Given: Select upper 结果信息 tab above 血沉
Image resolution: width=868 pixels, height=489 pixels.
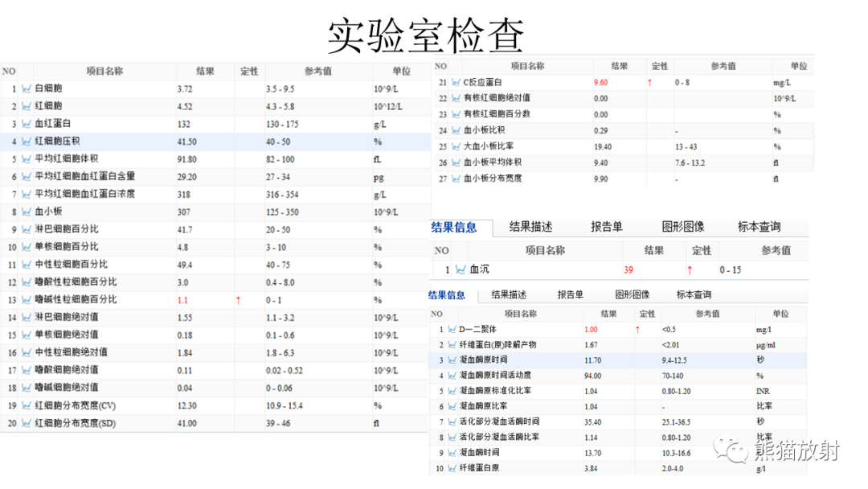Looking at the screenshot, I should click(x=454, y=227).
